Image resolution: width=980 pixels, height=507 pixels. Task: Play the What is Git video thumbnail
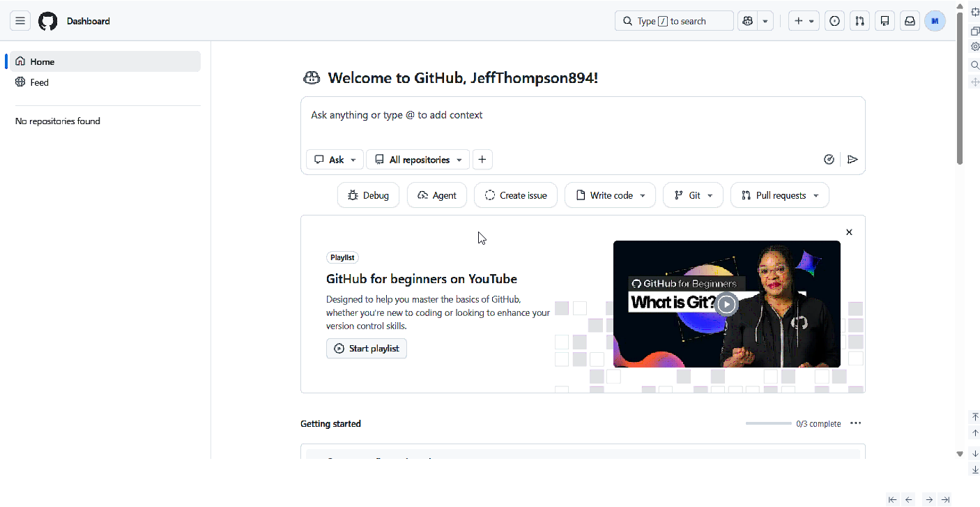727,304
